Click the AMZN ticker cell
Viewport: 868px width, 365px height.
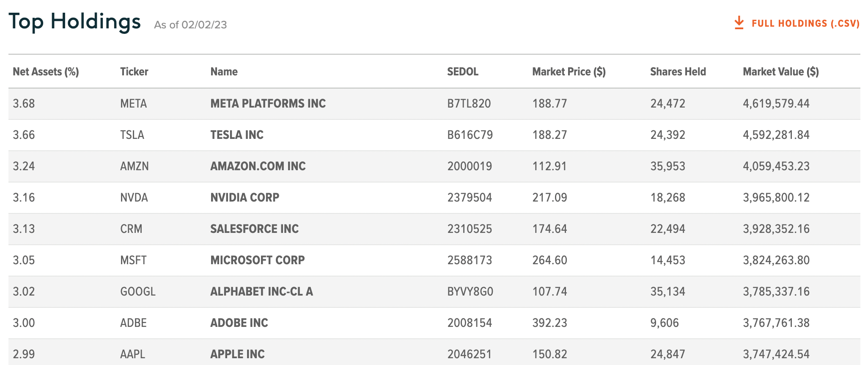point(135,166)
